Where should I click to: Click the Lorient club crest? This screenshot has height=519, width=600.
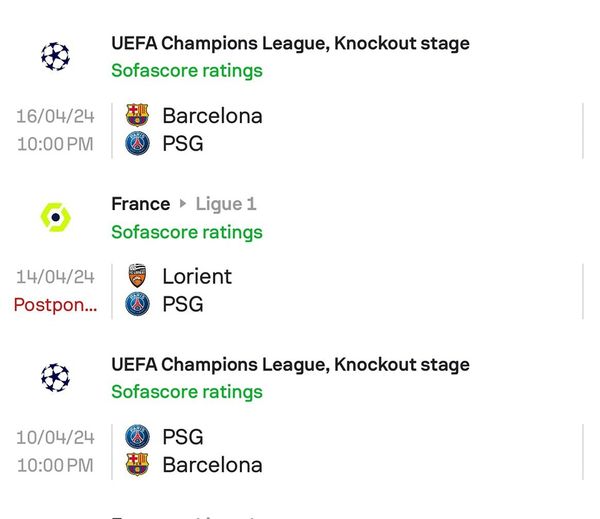pos(137,276)
